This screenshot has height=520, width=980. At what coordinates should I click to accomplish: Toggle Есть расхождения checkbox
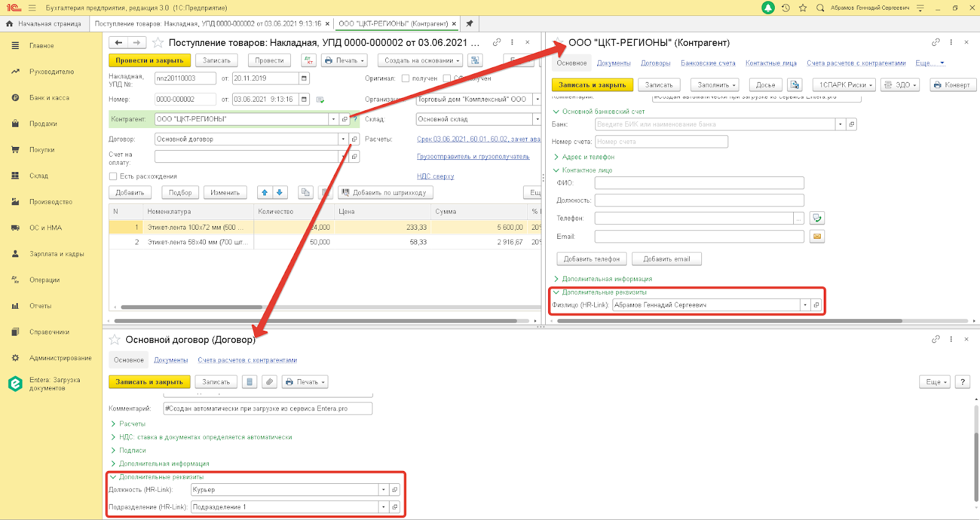113,176
